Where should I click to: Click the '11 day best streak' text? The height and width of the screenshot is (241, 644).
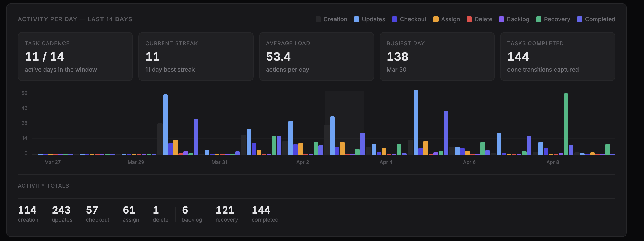click(x=170, y=70)
